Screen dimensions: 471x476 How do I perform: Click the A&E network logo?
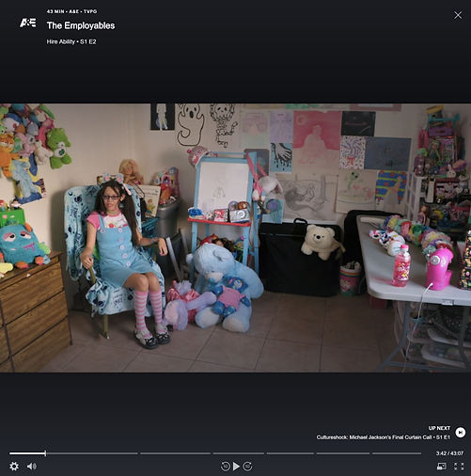[27, 23]
